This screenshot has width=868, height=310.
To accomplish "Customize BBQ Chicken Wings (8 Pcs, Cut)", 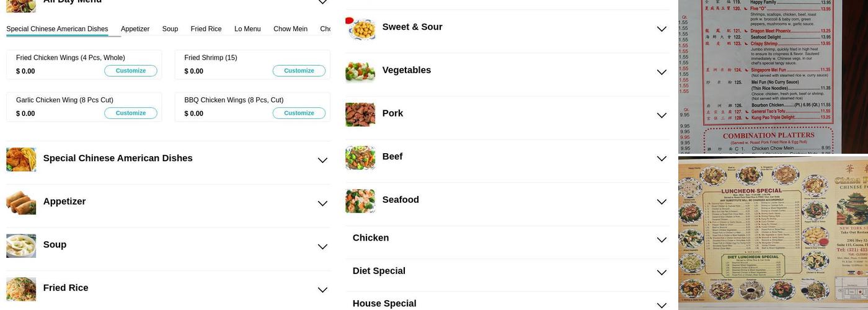I will 299,113.
